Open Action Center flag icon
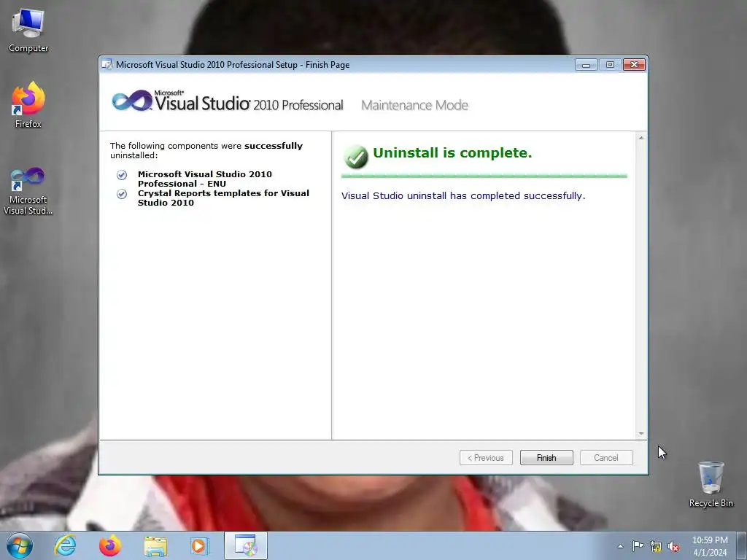Screen dimensions: 747x560 coord(638,546)
